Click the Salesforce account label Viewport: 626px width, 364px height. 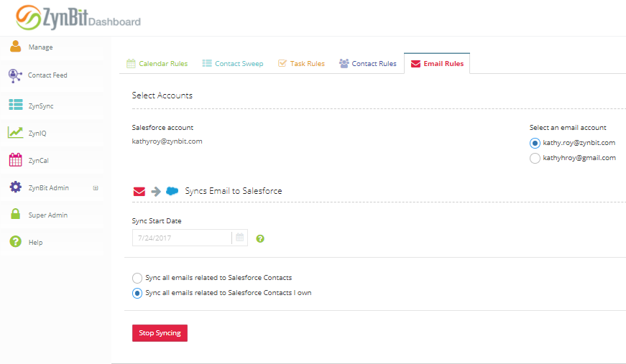click(x=162, y=128)
